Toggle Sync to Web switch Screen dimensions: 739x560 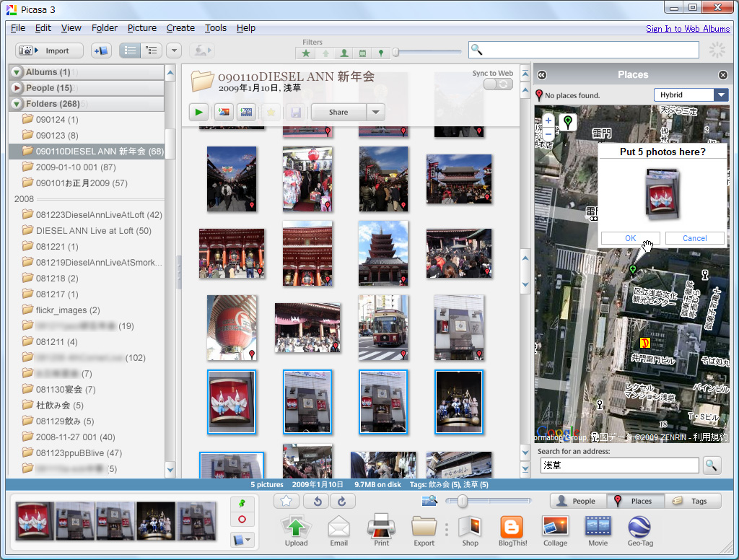[498, 84]
